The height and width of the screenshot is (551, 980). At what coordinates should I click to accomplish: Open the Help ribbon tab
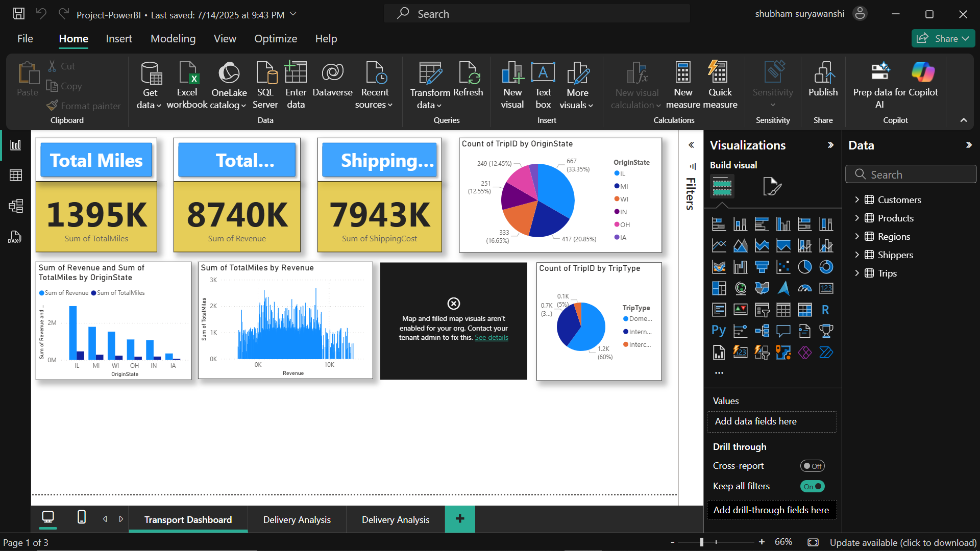pos(326,38)
